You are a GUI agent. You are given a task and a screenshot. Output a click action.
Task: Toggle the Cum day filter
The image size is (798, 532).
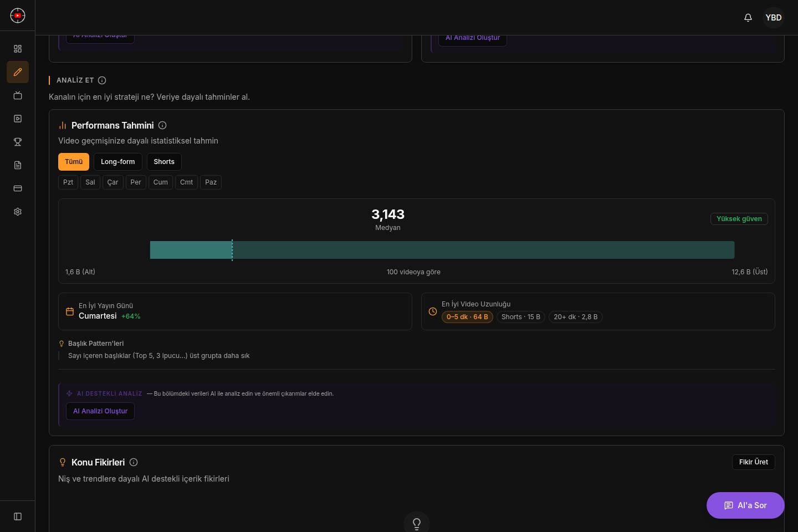(161, 182)
